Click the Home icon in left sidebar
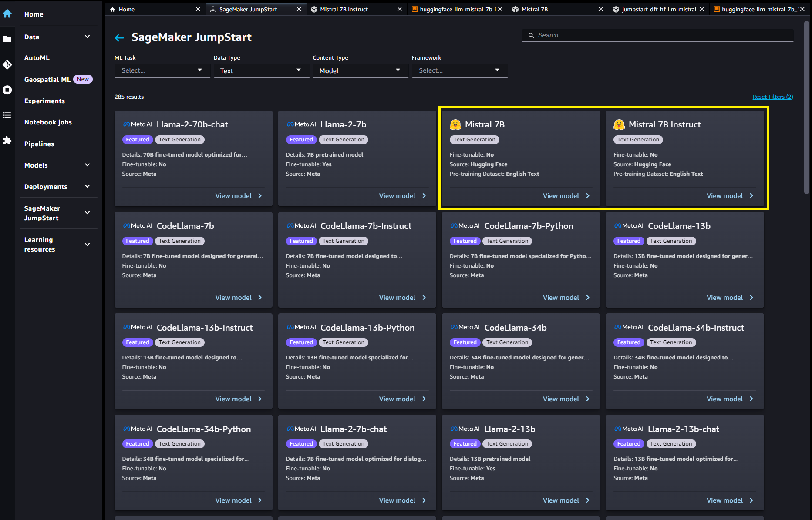 click(x=7, y=14)
